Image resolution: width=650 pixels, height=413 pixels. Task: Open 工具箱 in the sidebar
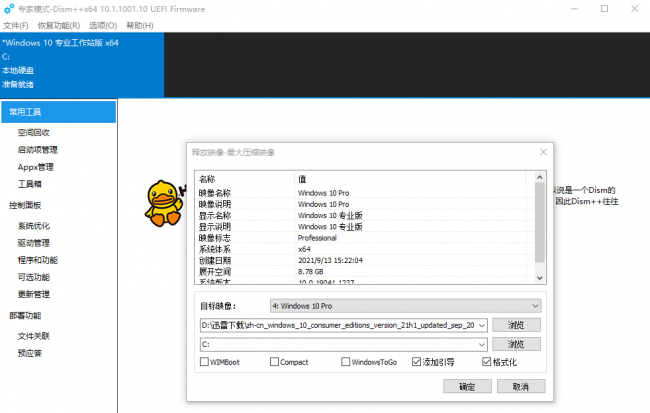click(29, 184)
